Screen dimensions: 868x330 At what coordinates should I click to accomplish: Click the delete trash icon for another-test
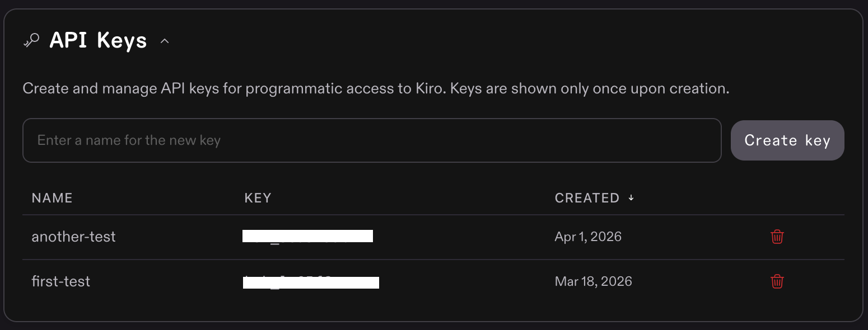[777, 237]
